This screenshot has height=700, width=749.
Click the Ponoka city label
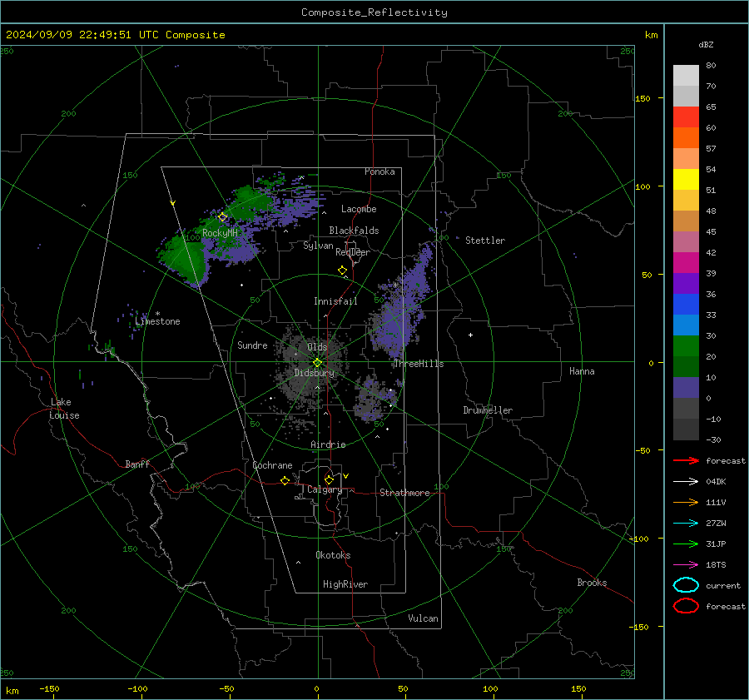(379, 171)
